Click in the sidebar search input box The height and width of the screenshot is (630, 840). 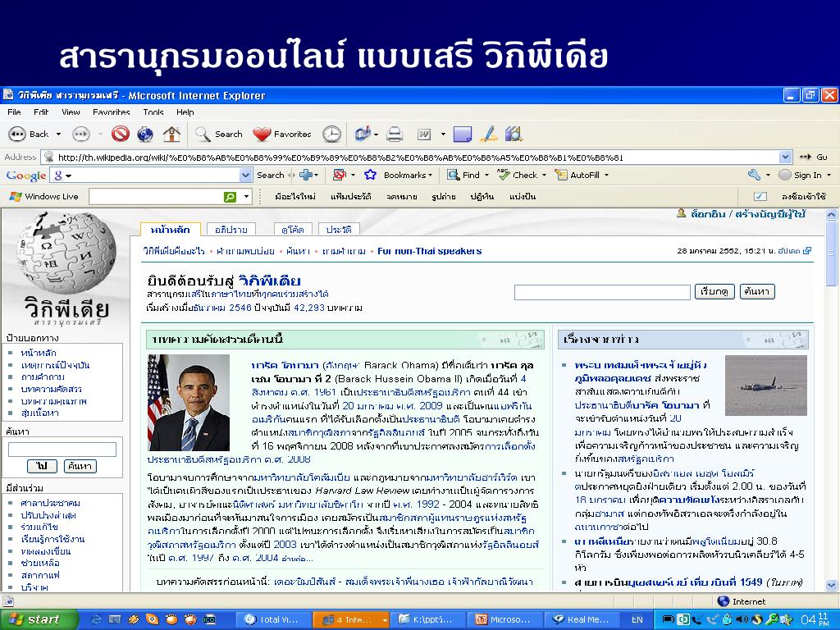pos(62,449)
